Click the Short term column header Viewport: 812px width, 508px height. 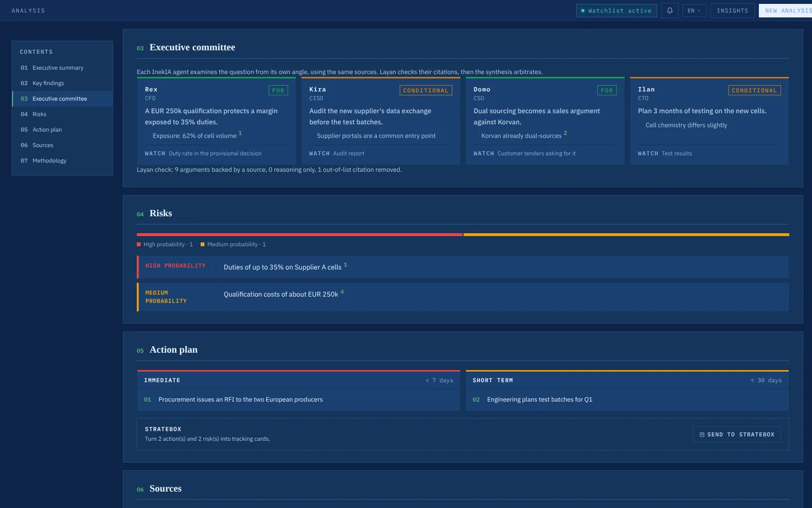[627, 380]
